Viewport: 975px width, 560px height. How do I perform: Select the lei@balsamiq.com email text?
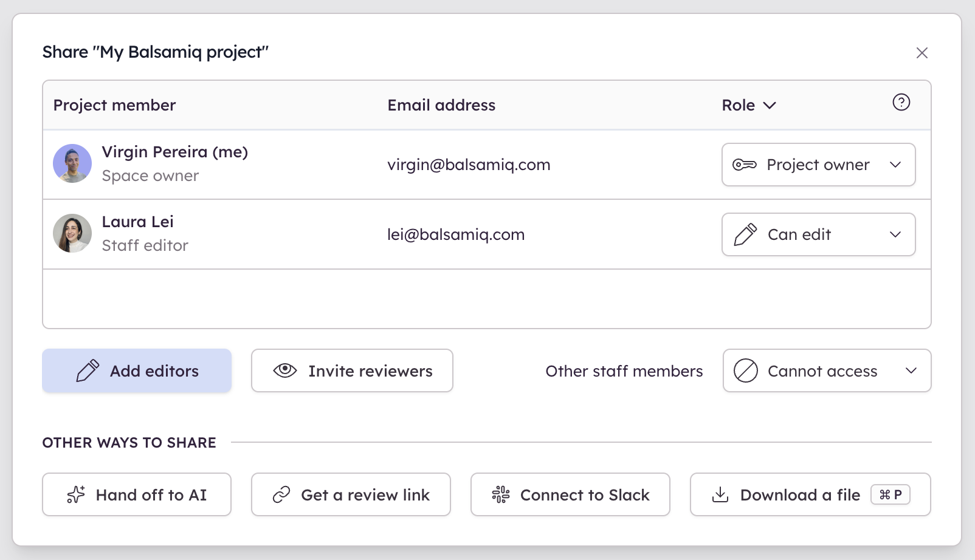(x=456, y=234)
